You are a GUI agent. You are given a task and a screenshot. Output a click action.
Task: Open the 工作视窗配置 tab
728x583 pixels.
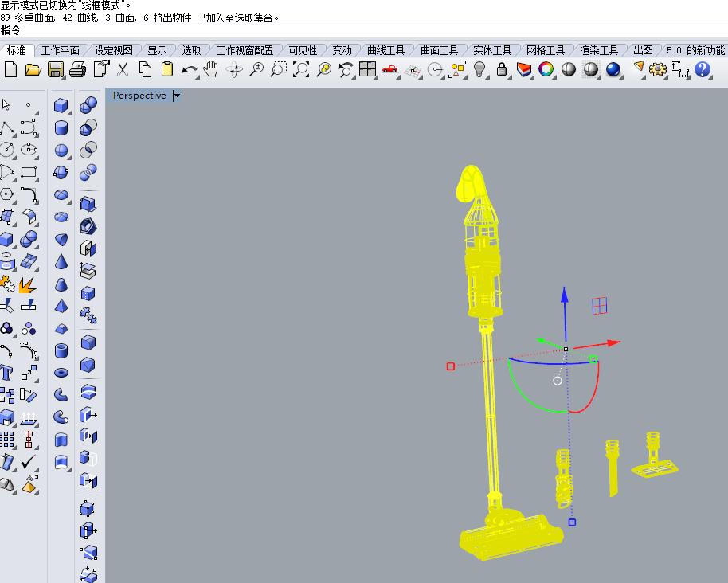[245, 50]
